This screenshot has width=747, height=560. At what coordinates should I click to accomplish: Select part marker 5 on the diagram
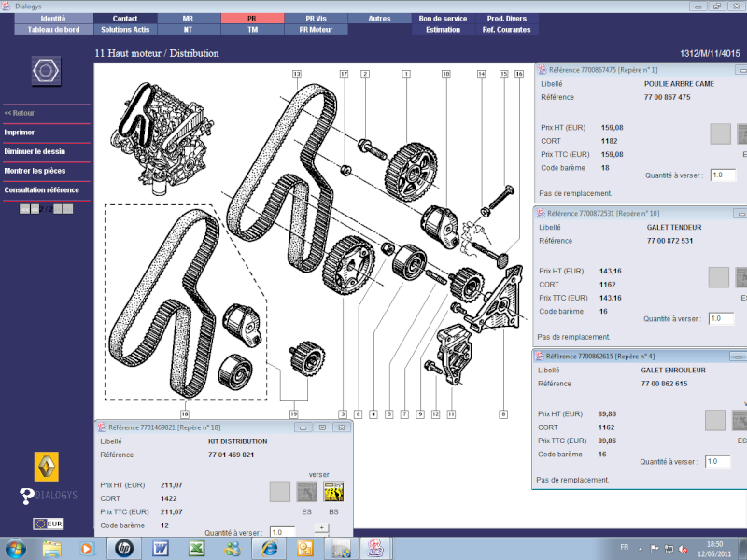(x=389, y=414)
